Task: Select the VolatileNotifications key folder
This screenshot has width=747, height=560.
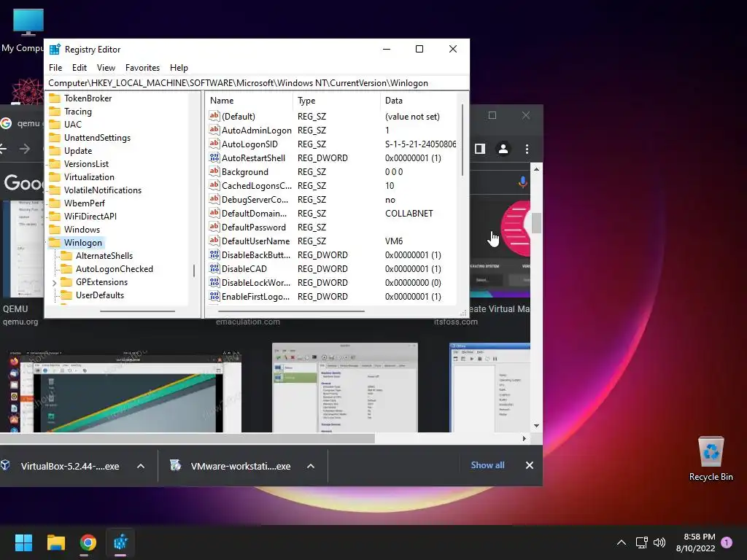Action: point(102,190)
